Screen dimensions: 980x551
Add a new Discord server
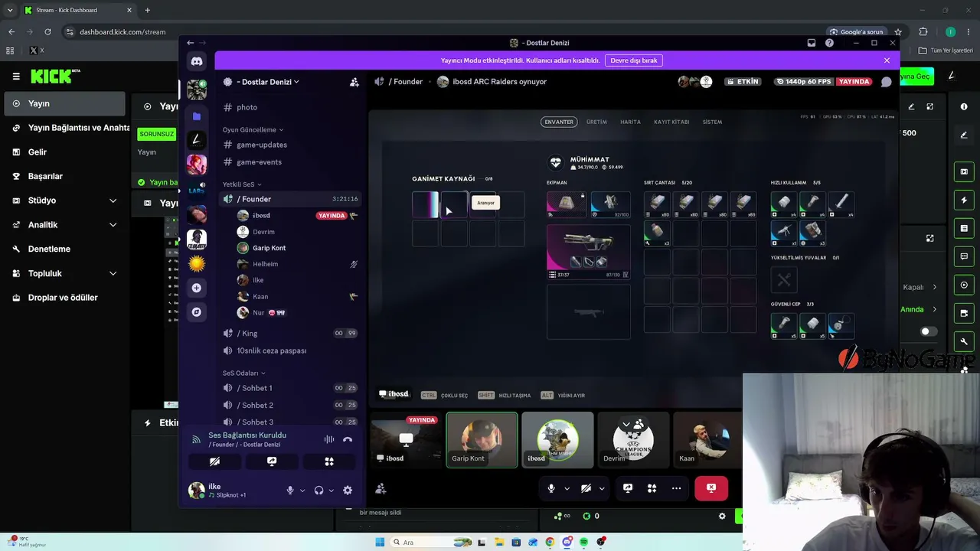(197, 288)
